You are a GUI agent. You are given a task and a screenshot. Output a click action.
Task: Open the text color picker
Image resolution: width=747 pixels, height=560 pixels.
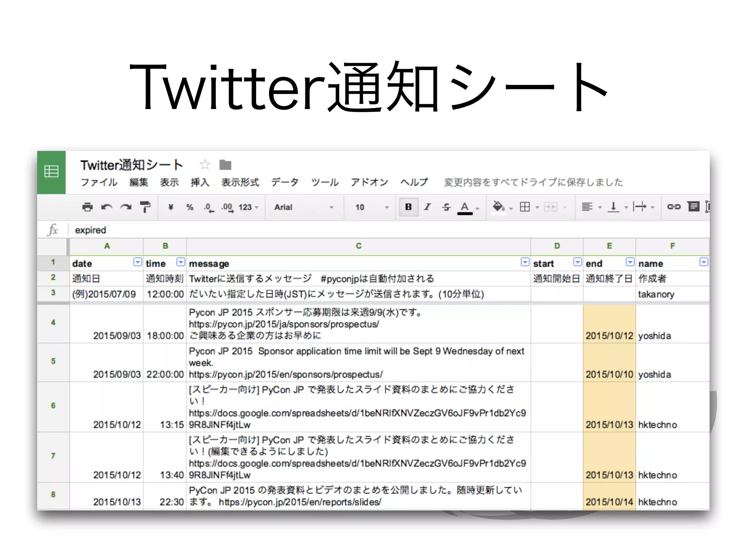click(468, 208)
